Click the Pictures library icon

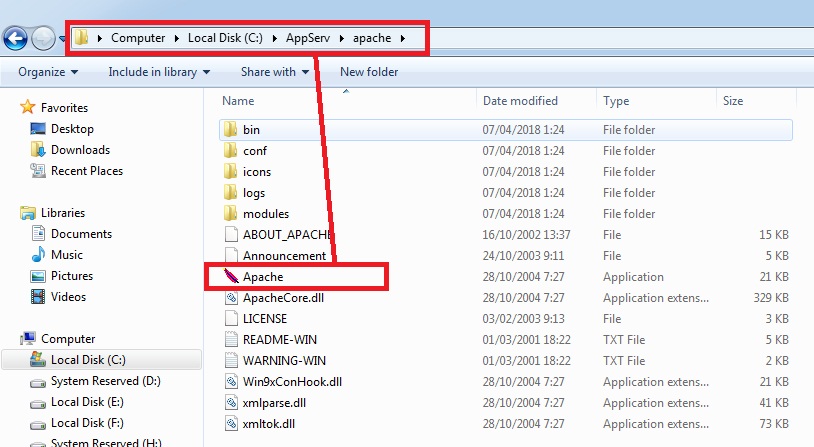coord(38,276)
